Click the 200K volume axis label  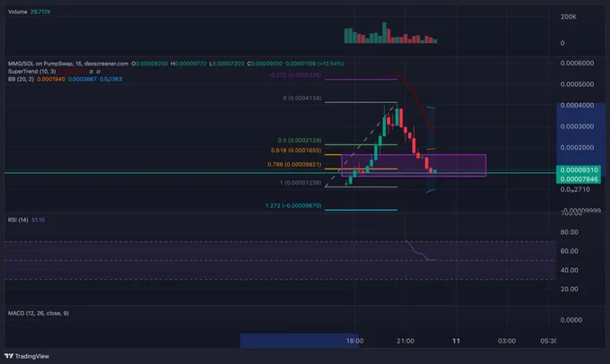pos(569,17)
